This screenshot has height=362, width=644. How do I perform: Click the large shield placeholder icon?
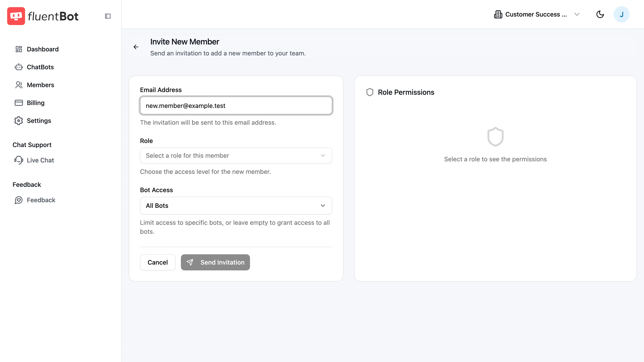pyautogui.click(x=495, y=137)
